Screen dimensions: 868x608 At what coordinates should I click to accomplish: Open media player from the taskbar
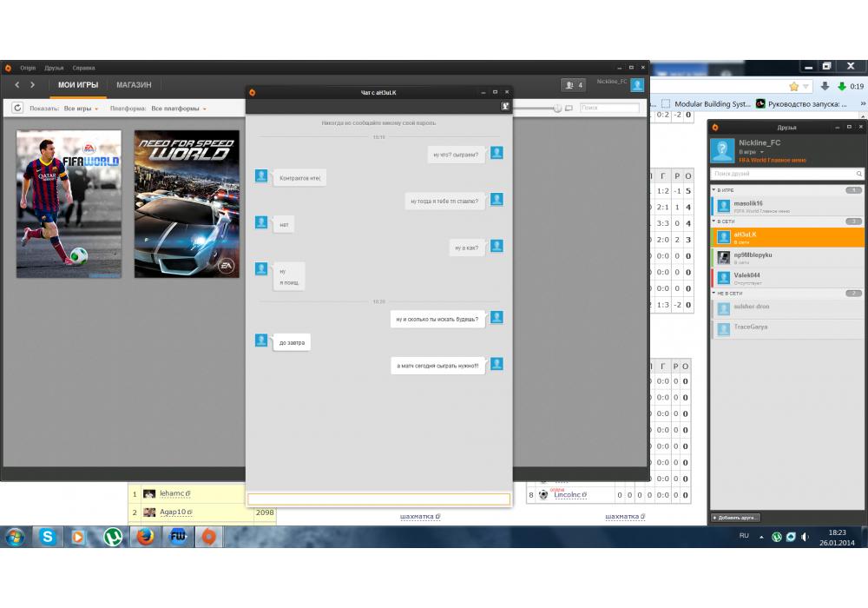(x=78, y=537)
